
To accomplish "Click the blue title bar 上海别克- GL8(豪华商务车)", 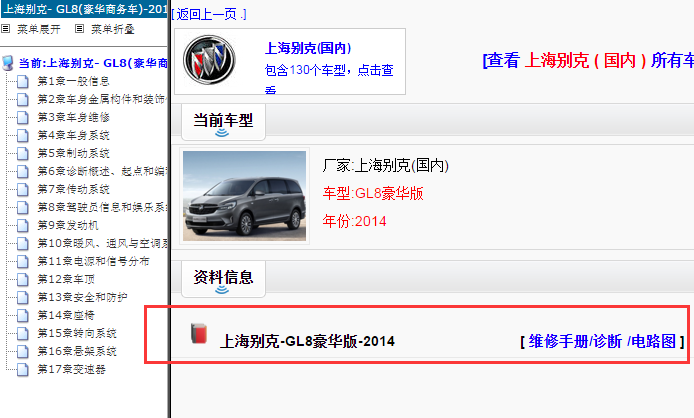I will point(84,9).
